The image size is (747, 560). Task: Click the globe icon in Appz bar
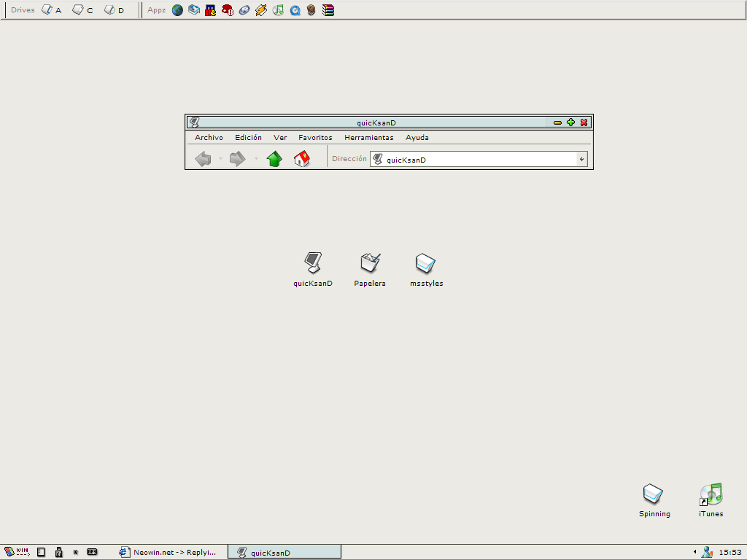pos(177,10)
